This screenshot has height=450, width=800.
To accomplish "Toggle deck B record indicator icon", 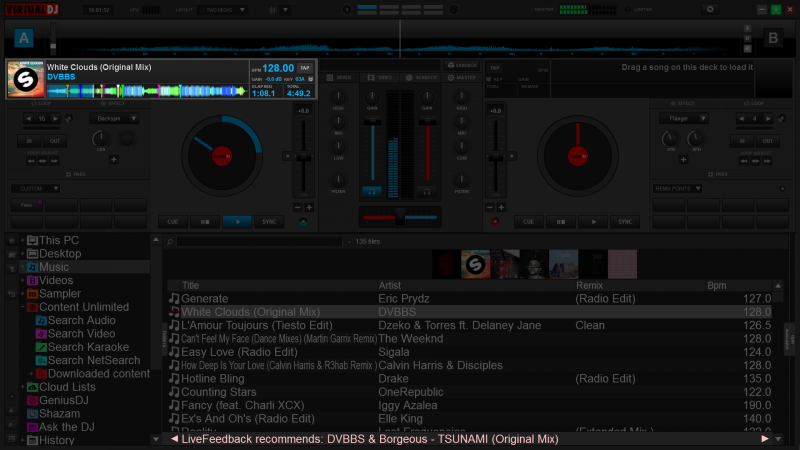I will click(495, 222).
